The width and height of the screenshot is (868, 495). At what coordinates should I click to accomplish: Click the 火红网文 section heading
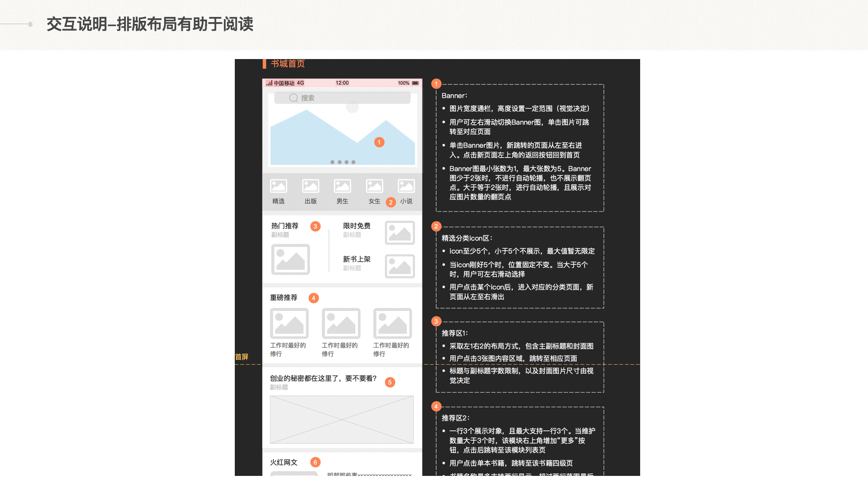coord(284,462)
